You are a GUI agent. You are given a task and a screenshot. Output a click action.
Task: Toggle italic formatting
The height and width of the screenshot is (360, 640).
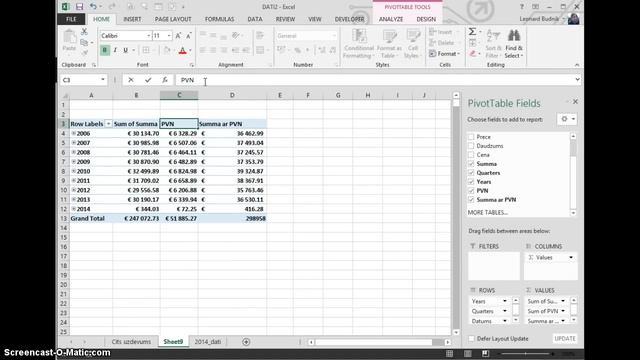coord(115,50)
